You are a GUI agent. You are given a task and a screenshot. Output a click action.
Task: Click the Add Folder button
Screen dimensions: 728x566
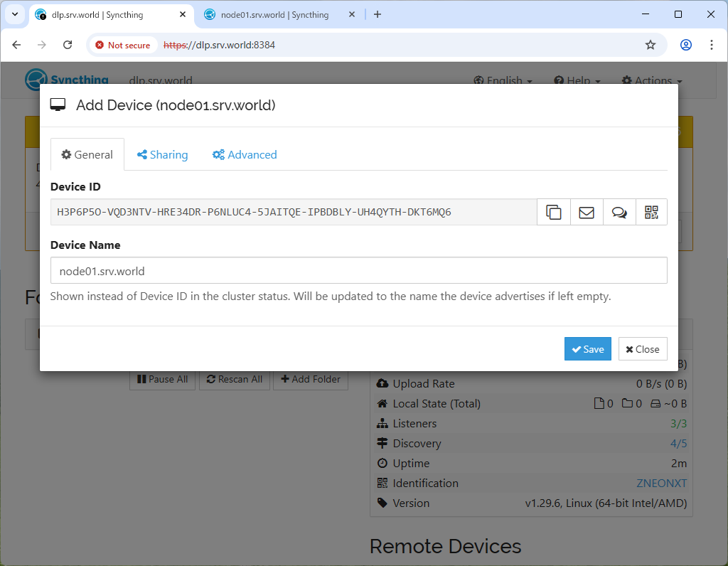point(311,379)
